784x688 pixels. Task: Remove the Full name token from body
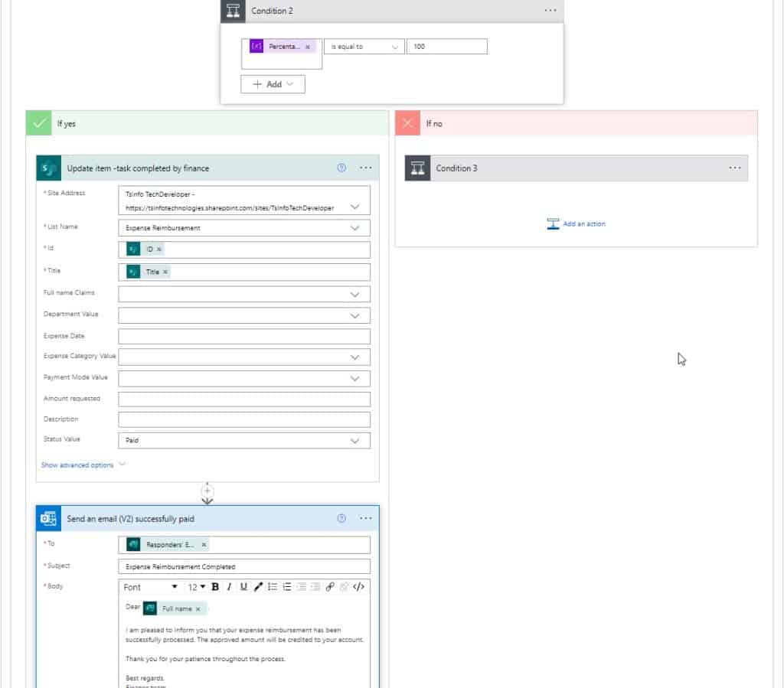(x=198, y=609)
